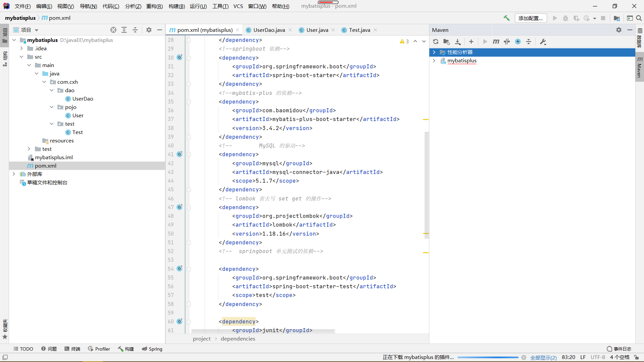Expand the outer test folder
644x362 pixels.
click(29, 149)
